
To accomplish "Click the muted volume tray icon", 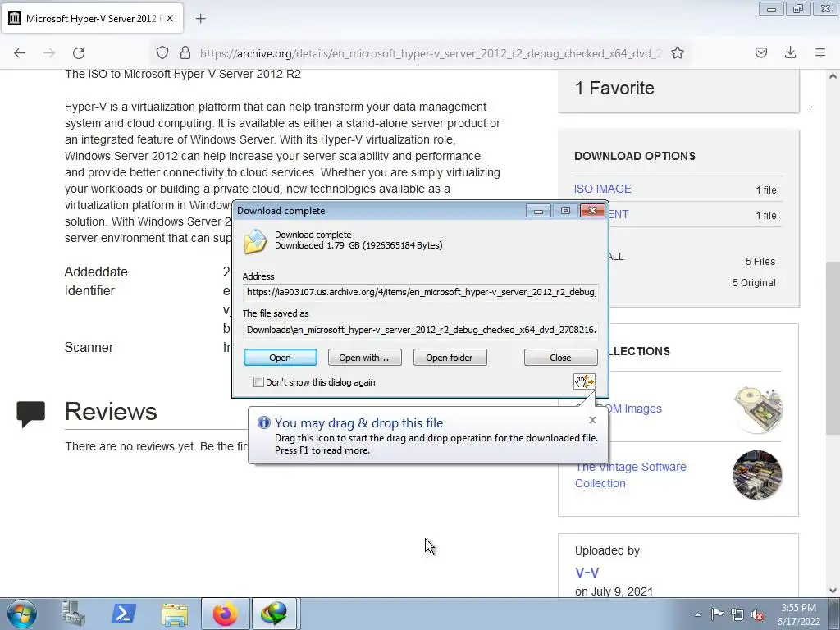I will tap(757, 614).
